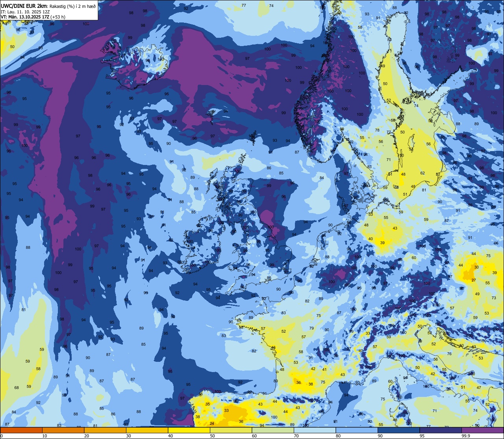Click the legend tick label '99.9'
The width and height of the screenshot is (504, 439).
[466, 436]
